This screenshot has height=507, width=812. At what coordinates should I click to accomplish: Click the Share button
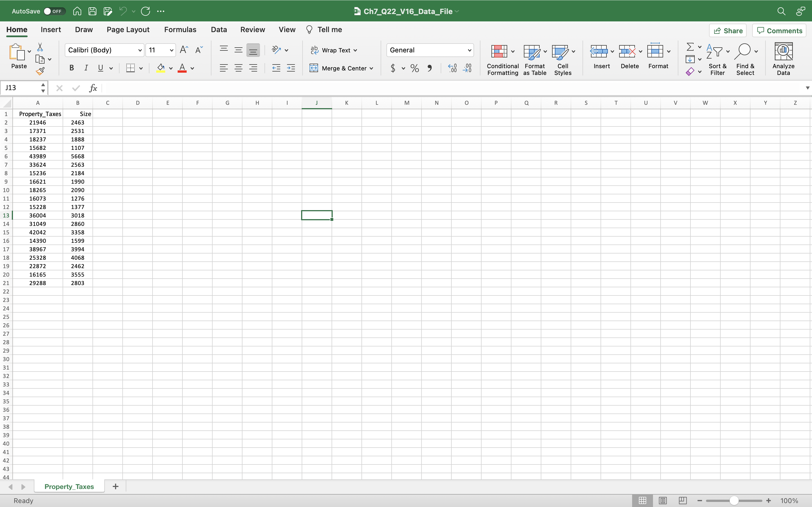pos(728,30)
